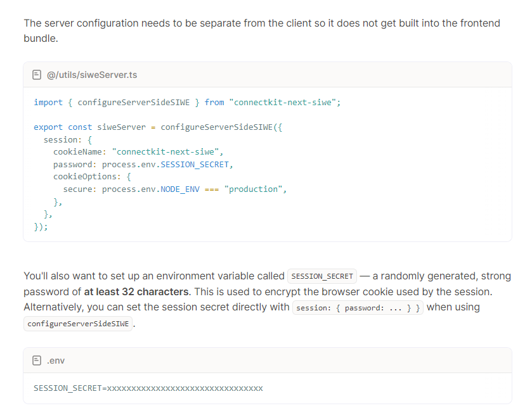Click the .env filename label
532x420 pixels.
[x=56, y=360]
